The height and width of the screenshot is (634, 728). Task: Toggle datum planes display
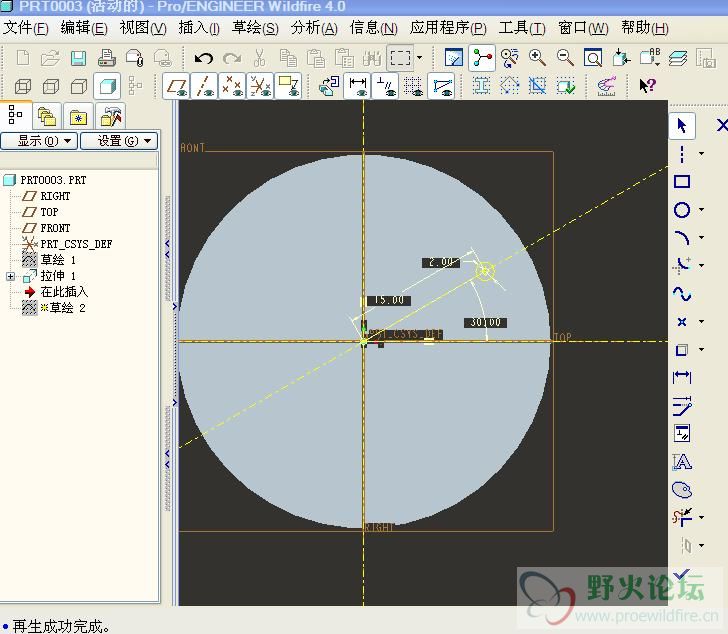point(176,86)
